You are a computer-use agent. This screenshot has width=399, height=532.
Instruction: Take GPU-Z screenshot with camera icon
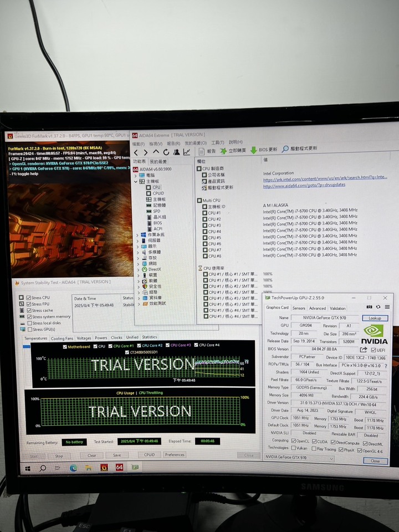pos(369,306)
